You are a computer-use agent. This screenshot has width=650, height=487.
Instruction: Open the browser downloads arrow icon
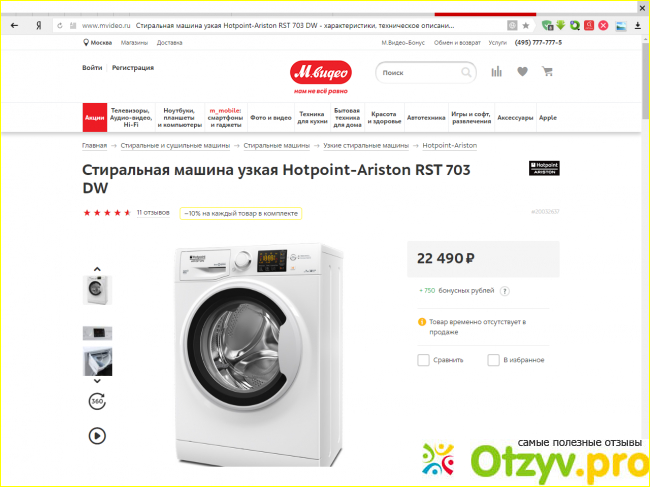click(638, 26)
